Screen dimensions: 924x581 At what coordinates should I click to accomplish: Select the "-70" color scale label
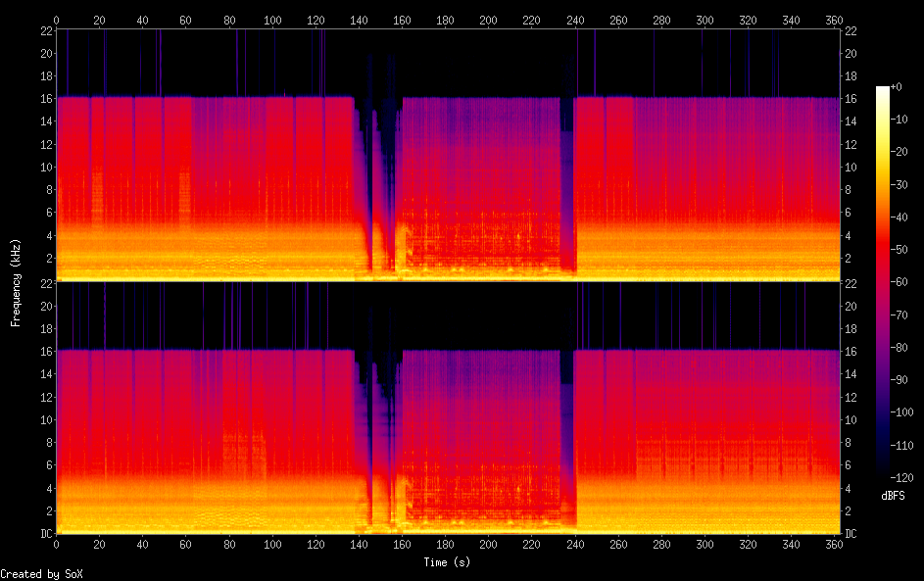click(900, 315)
